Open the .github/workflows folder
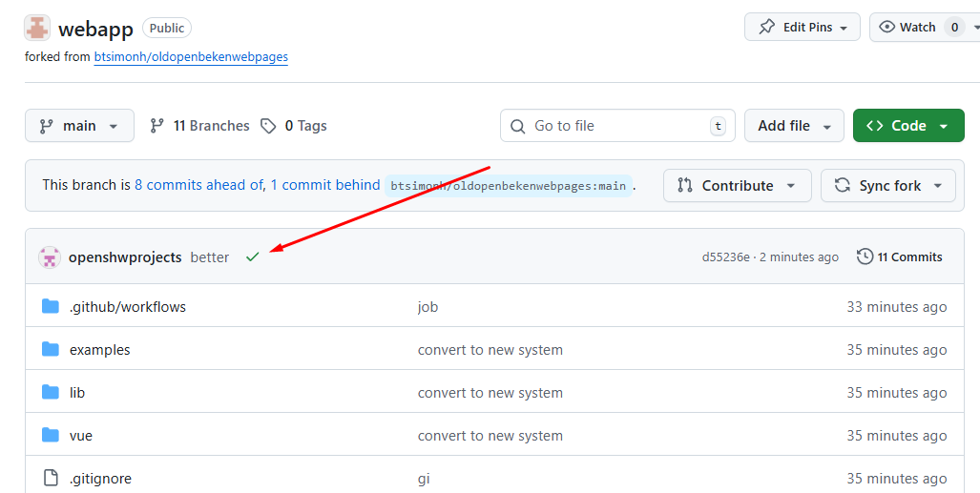 tap(128, 307)
